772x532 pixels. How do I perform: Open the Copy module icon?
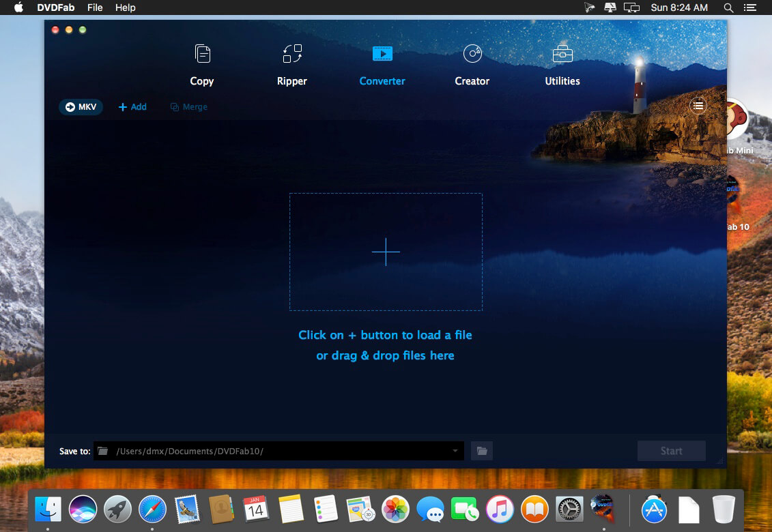click(x=202, y=54)
